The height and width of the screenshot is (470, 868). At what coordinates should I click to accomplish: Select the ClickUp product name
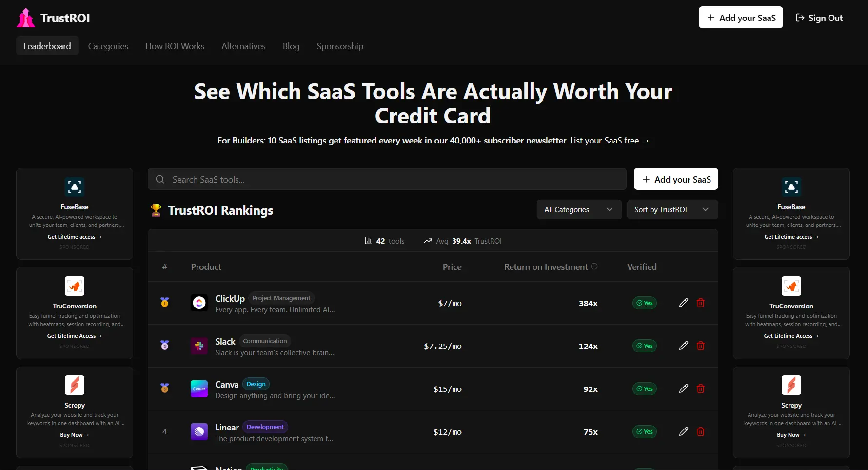(230, 298)
